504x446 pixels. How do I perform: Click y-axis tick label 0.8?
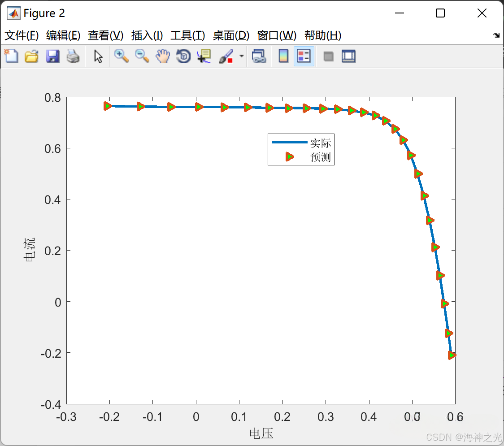pos(53,98)
